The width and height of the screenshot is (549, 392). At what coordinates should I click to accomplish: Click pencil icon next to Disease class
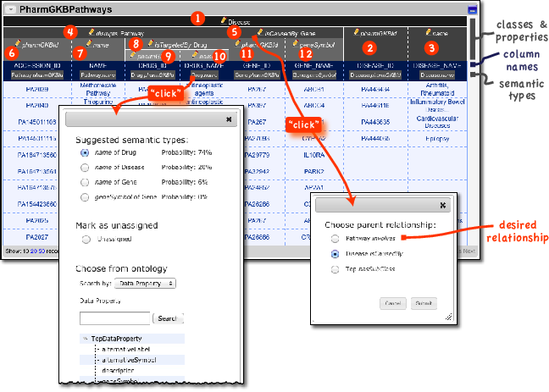pos(224,20)
